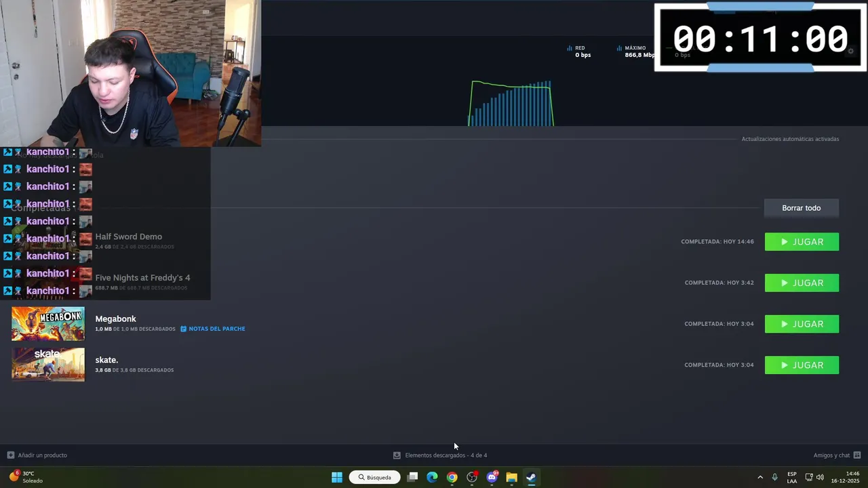Click COMPLETADA: HOY 3:42 status text

pos(719,283)
